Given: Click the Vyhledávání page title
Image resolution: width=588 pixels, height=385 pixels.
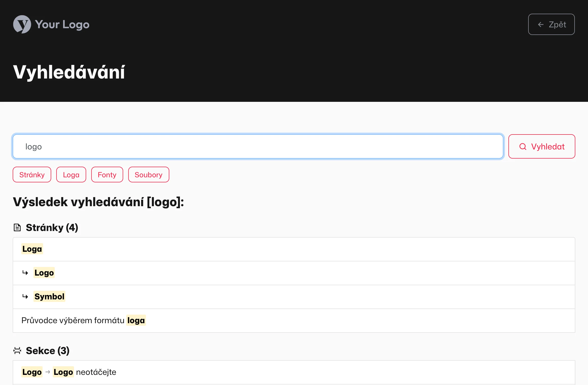Looking at the screenshot, I should coord(69,72).
